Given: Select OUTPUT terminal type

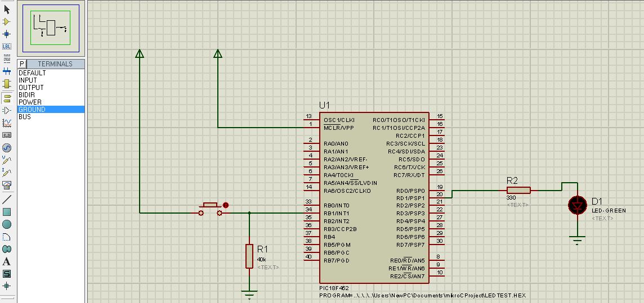Looking at the screenshot, I should pyautogui.click(x=51, y=88).
